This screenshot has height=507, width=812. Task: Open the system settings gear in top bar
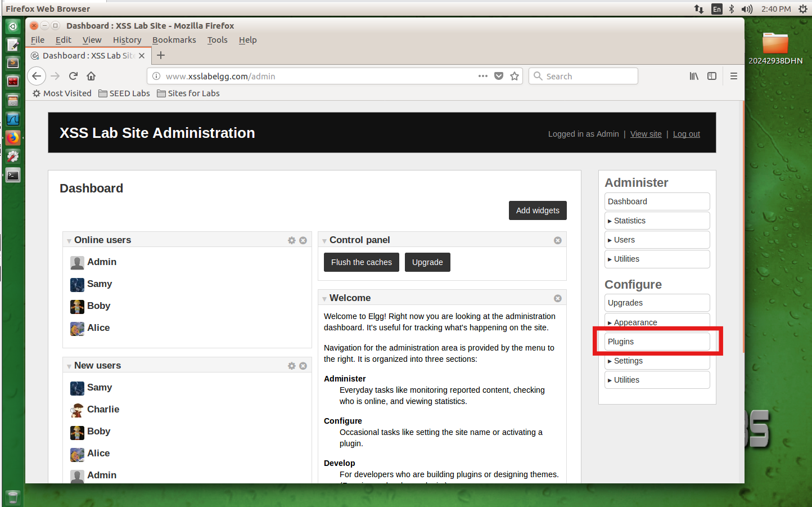803,9
